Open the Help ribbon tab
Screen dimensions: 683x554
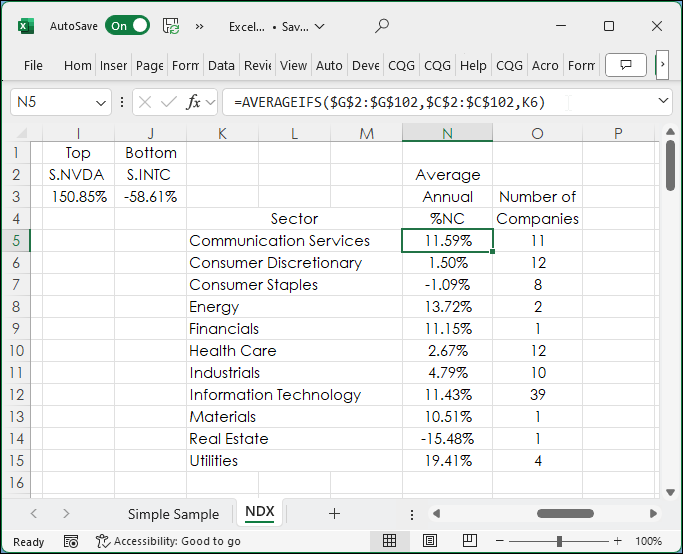pyautogui.click(x=473, y=65)
